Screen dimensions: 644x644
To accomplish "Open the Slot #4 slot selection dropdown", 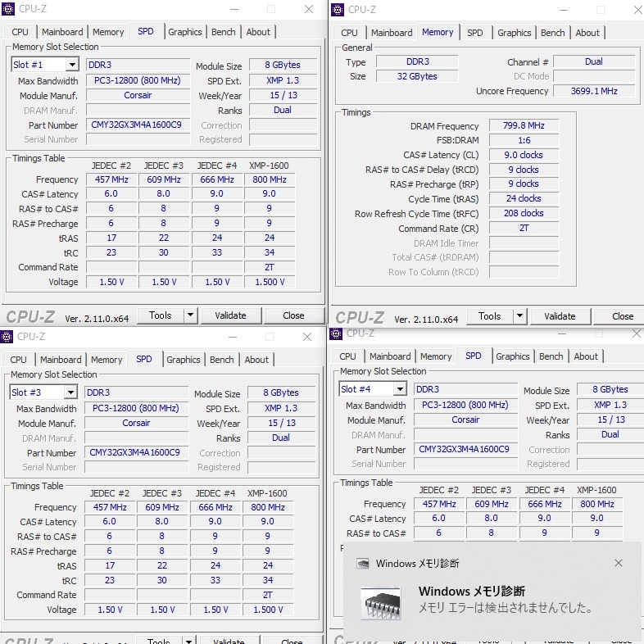I will (400, 389).
